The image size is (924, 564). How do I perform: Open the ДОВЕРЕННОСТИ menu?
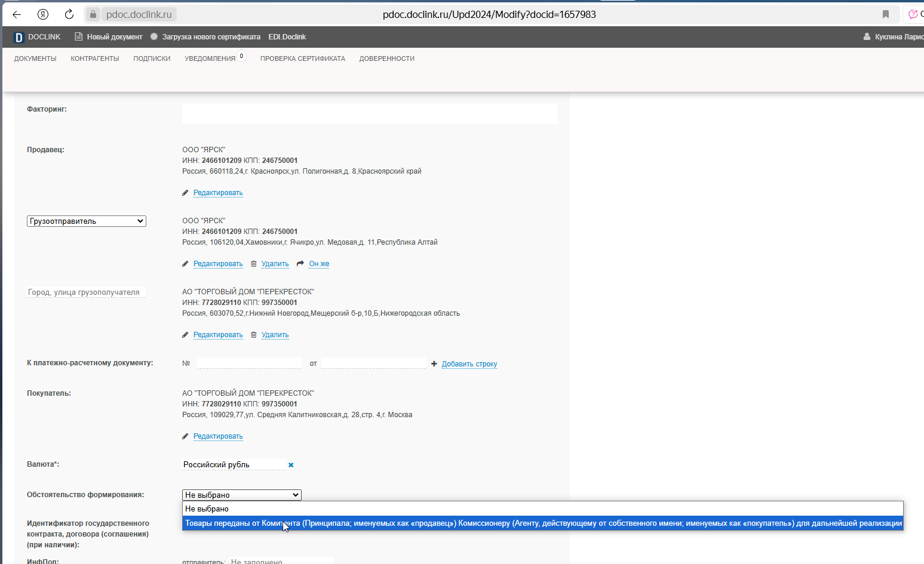tap(387, 58)
